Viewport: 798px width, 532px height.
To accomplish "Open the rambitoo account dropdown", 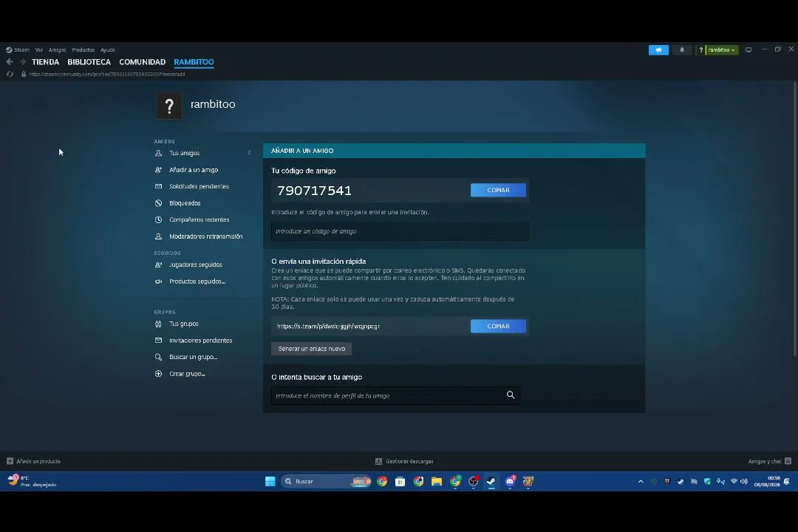I will coord(722,50).
